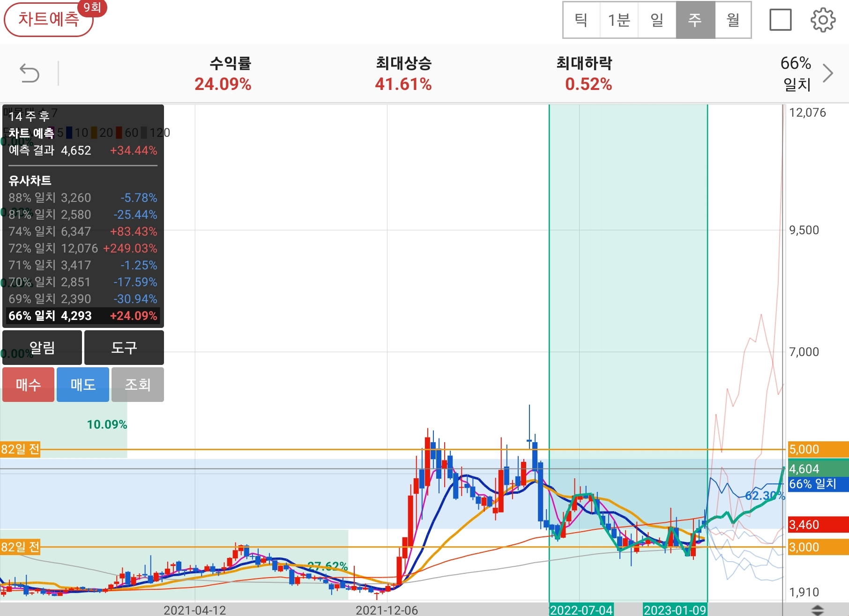Select the 70% 일치 similar chart row

[x=83, y=282]
